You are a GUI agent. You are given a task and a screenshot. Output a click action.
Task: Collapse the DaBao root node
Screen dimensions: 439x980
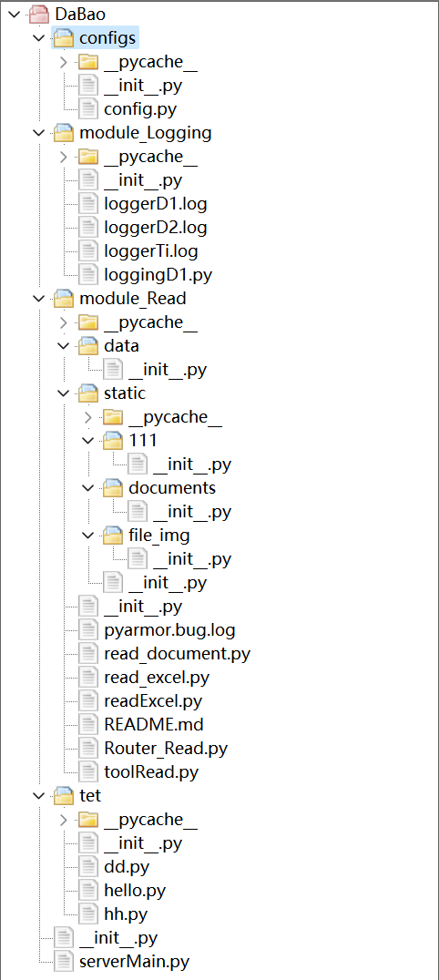[15, 15]
